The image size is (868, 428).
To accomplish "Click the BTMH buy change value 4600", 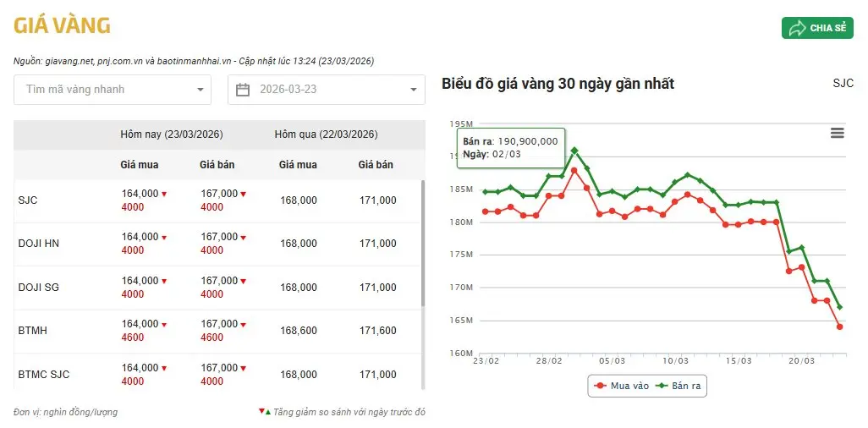I will point(133,337).
